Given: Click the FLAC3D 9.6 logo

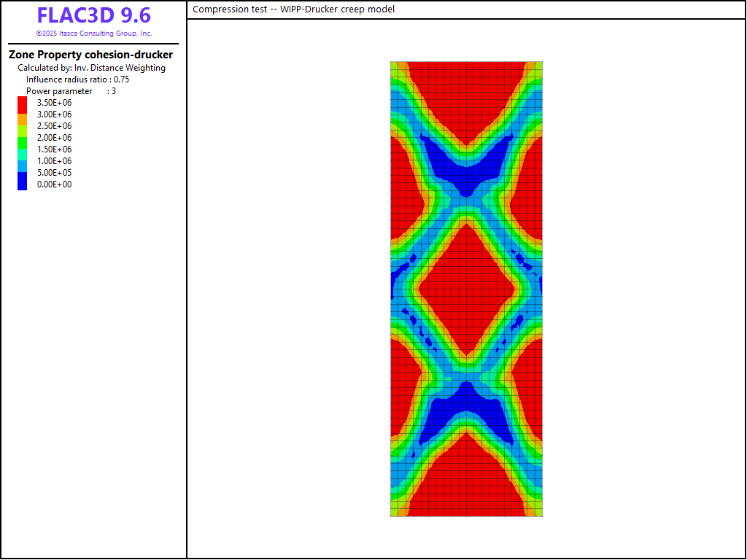Looking at the screenshot, I should tap(93, 16).
